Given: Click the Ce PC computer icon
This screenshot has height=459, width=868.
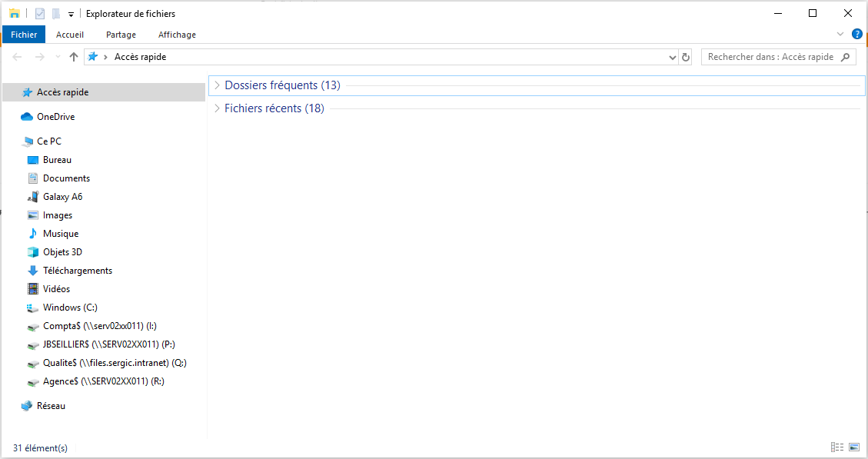Looking at the screenshot, I should 27,141.
